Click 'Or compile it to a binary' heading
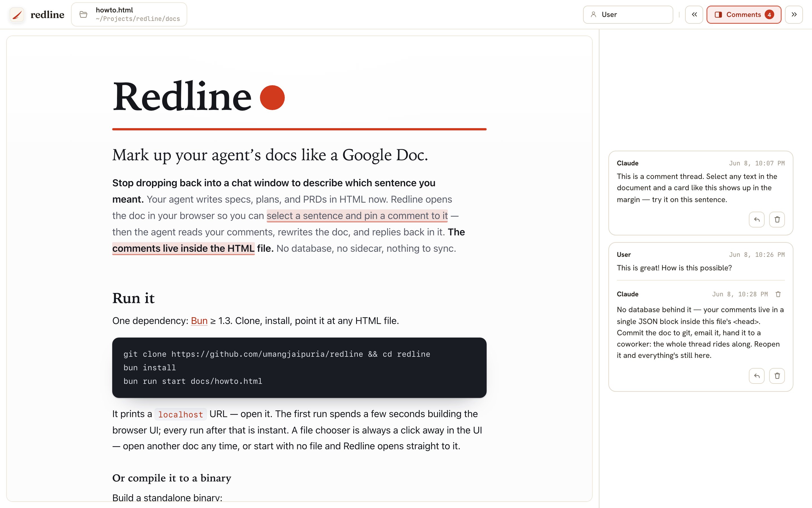 pyautogui.click(x=171, y=478)
